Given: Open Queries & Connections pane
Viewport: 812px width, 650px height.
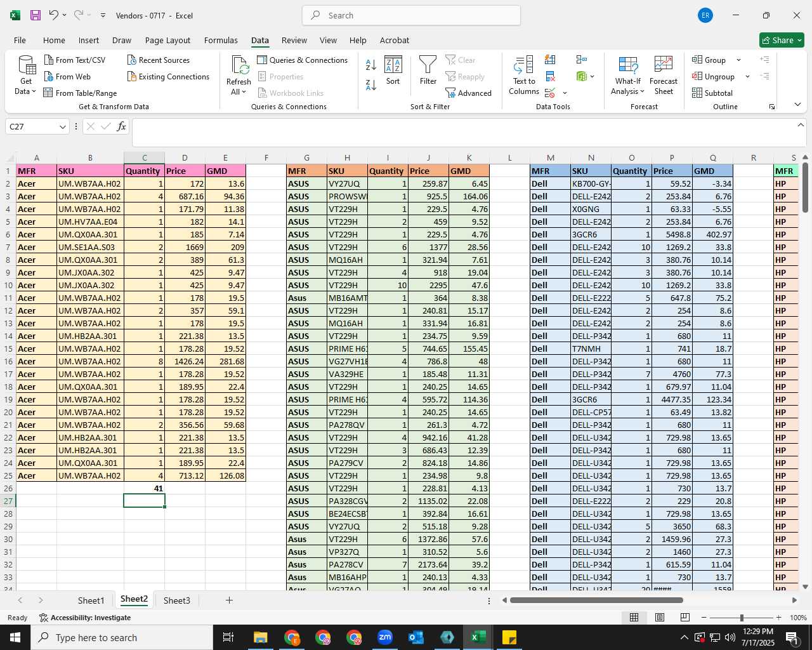Looking at the screenshot, I should [303, 60].
